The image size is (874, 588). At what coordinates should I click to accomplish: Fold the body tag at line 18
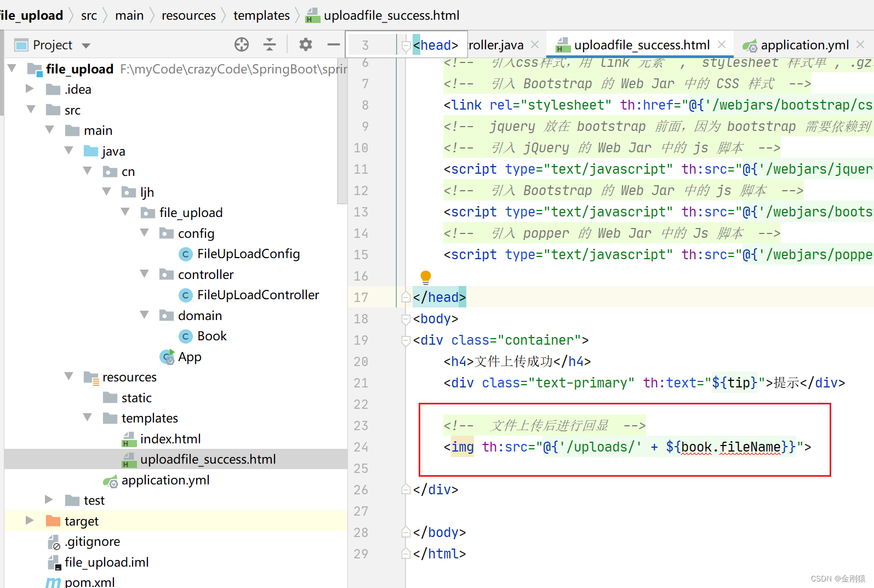(406, 319)
